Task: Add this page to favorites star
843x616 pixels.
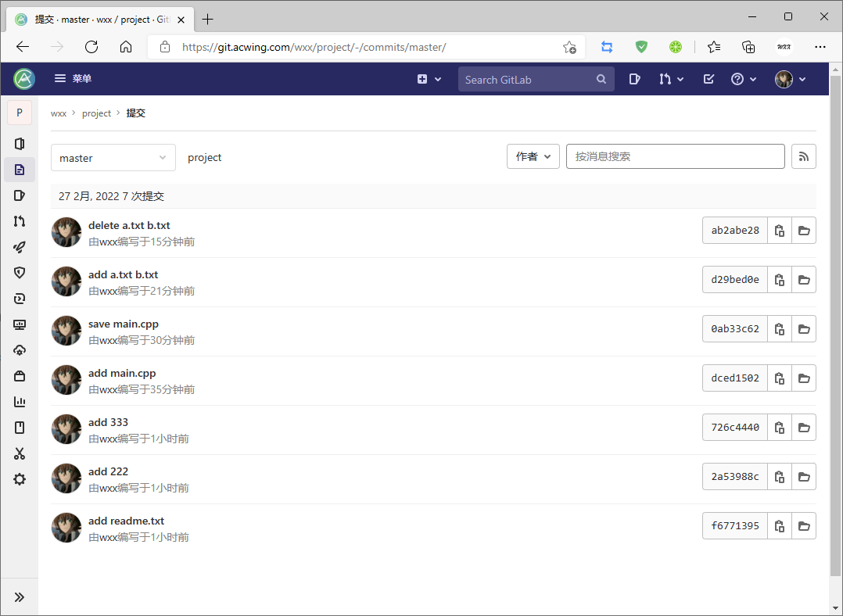Action: (569, 48)
